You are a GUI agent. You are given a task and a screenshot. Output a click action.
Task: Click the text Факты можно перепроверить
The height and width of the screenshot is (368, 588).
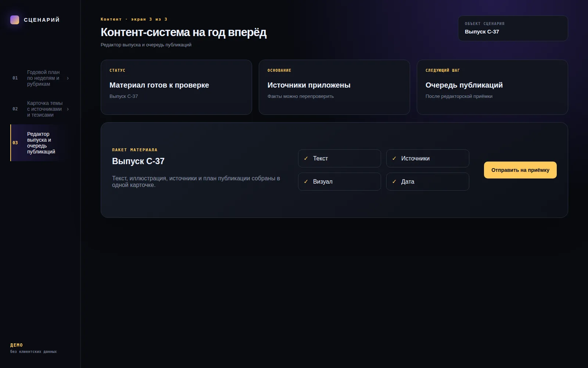(301, 96)
